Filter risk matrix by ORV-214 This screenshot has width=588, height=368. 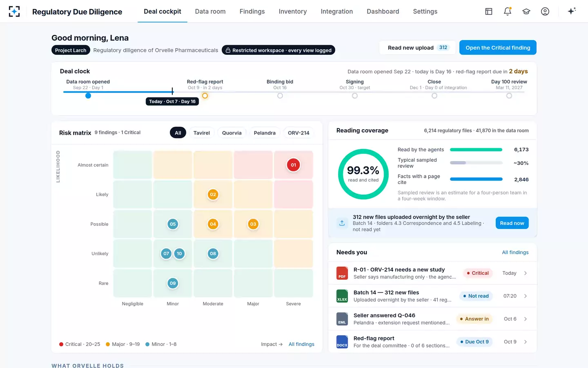point(298,133)
